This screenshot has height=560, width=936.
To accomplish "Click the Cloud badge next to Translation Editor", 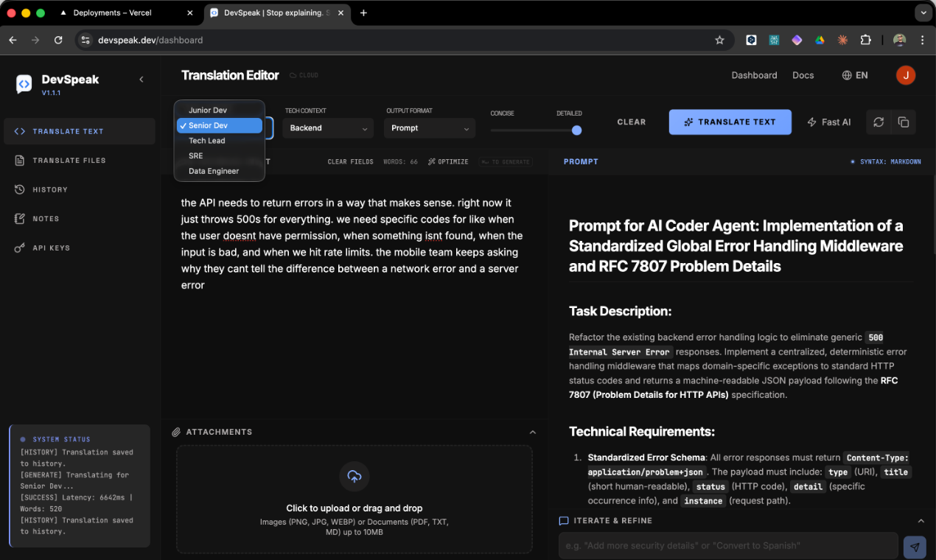I will [304, 75].
